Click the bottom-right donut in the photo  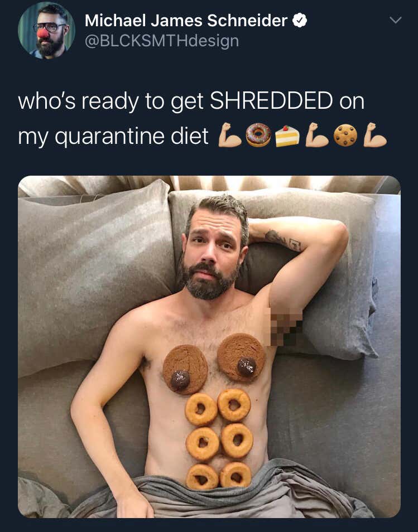click(x=236, y=475)
